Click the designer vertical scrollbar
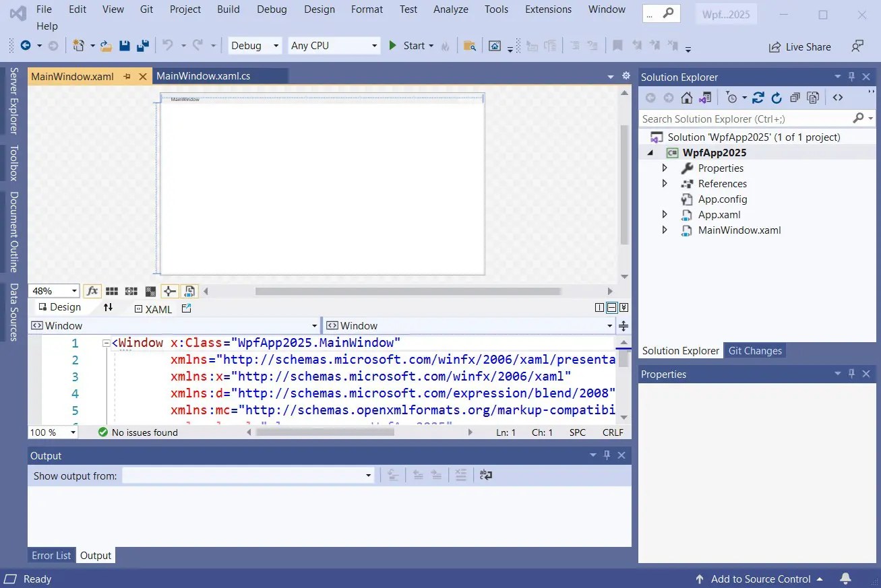This screenshot has width=881, height=588. [x=624, y=184]
